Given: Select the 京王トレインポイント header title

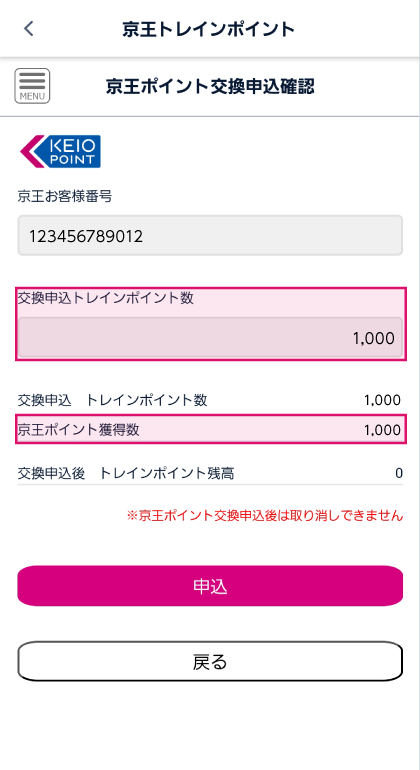Looking at the screenshot, I should point(209,29).
